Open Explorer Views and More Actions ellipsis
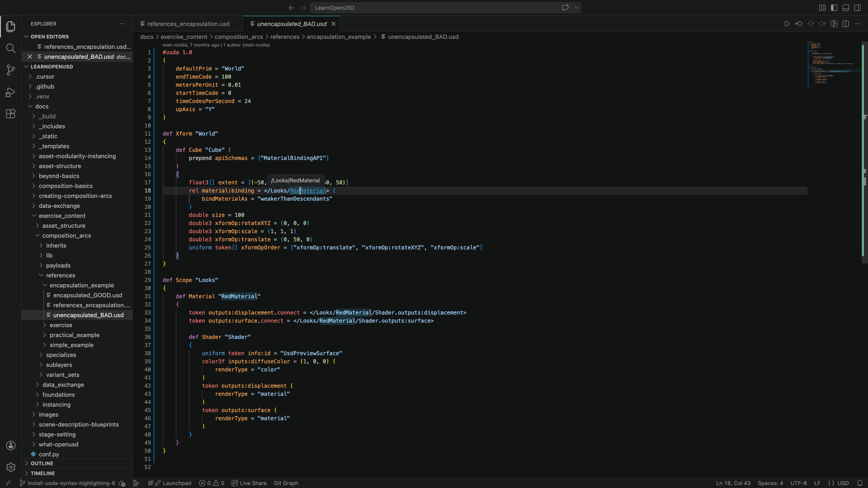 [122, 24]
